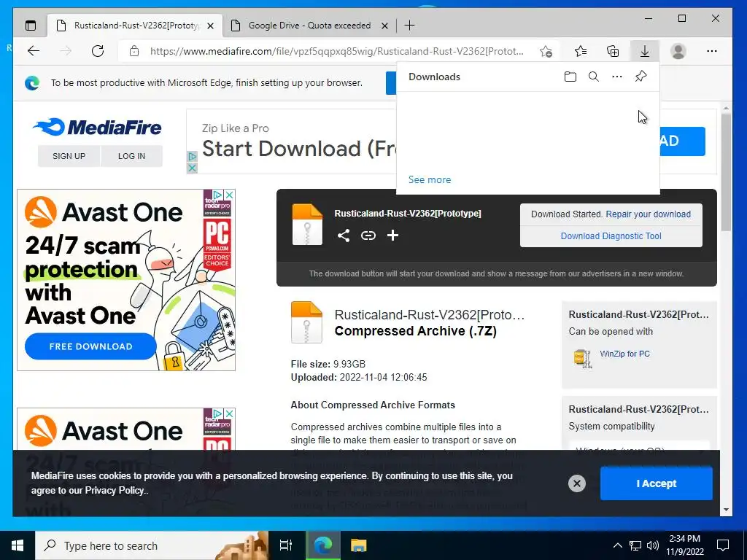View site information lock icon
Viewport: 747px width, 560px height.
(134, 51)
